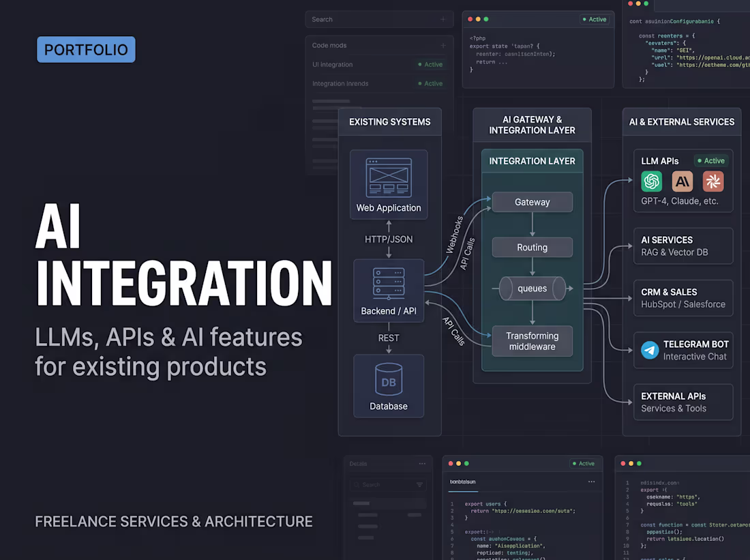Click the top Search input field

coord(379,19)
